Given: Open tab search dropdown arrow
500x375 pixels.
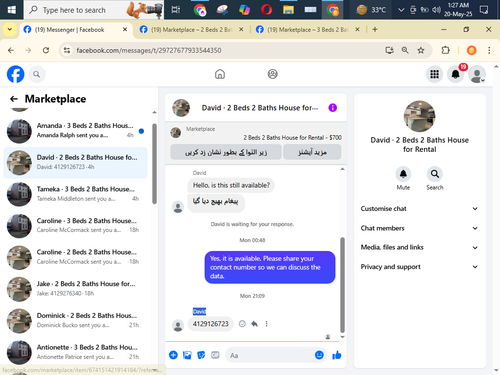Looking at the screenshot, I should coord(10,30).
